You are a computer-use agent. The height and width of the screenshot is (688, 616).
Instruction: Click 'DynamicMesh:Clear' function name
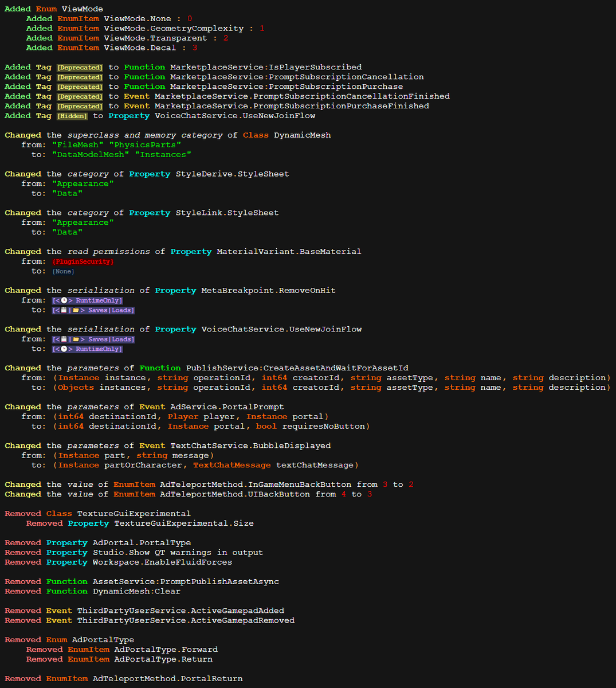point(137,592)
